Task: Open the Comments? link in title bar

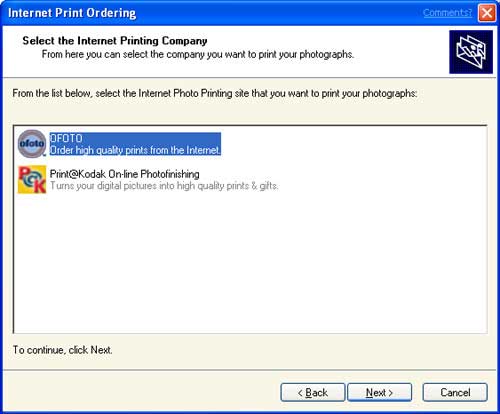Action: point(447,13)
